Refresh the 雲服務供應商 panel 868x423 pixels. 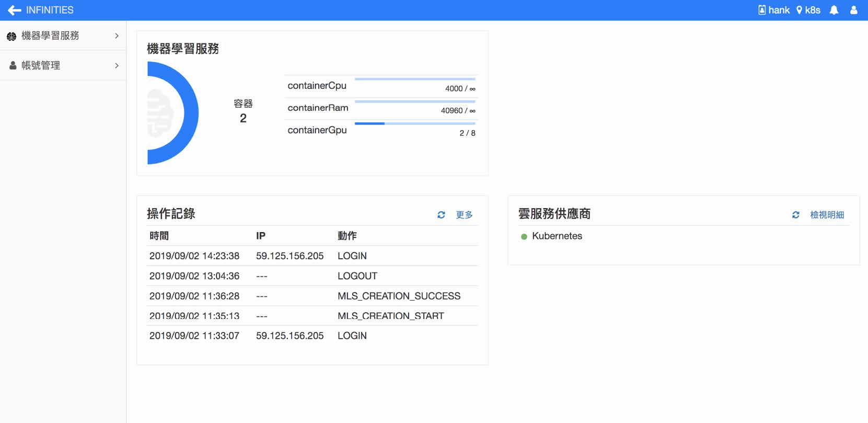coord(795,215)
